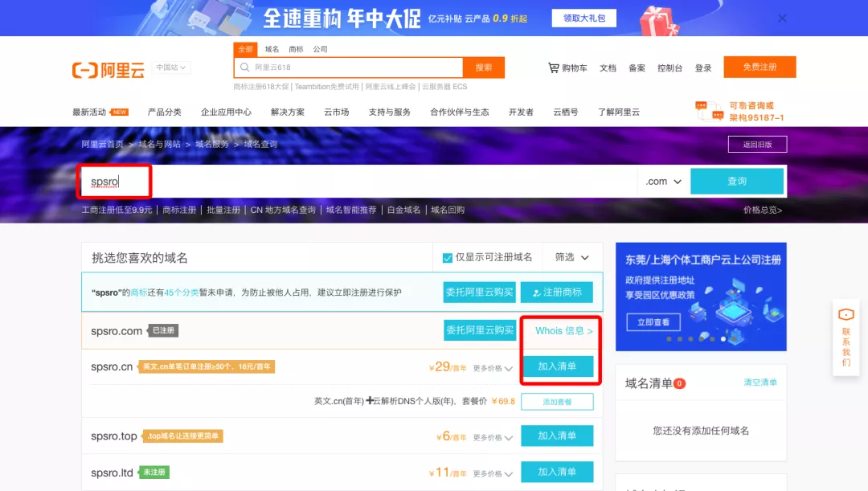Open 产品分类 menu
This screenshot has height=491, width=868.
(x=165, y=112)
